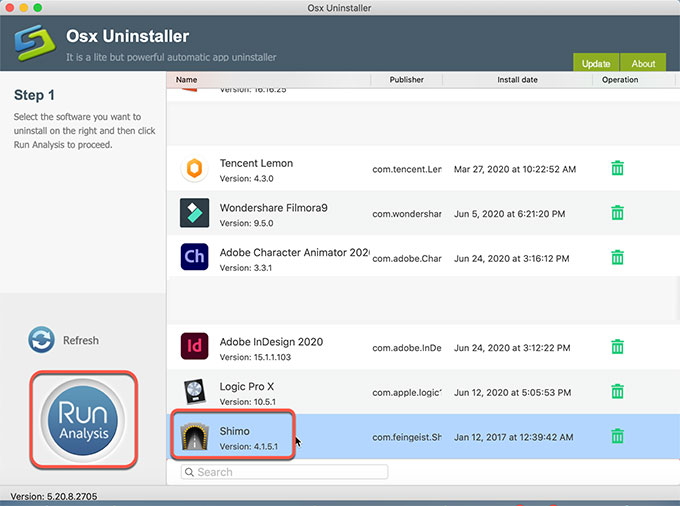The height and width of the screenshot is (506, 680).
Task: Click the Adobe Character Animator icon
Action: point(194,256)
